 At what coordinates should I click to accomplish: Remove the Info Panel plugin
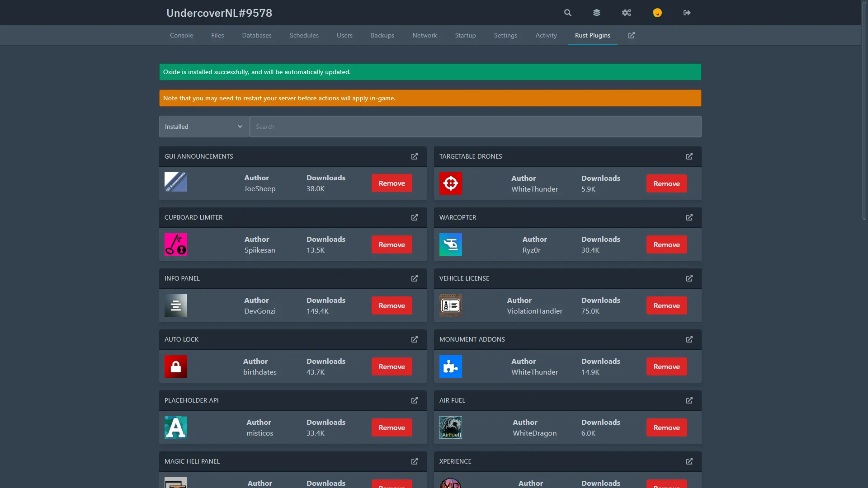coord(392,305)
